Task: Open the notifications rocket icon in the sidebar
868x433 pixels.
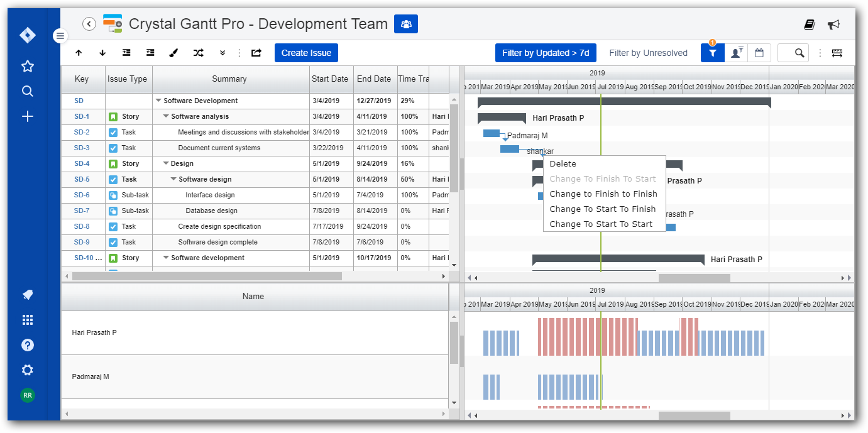Action: [x=28, y=295]
